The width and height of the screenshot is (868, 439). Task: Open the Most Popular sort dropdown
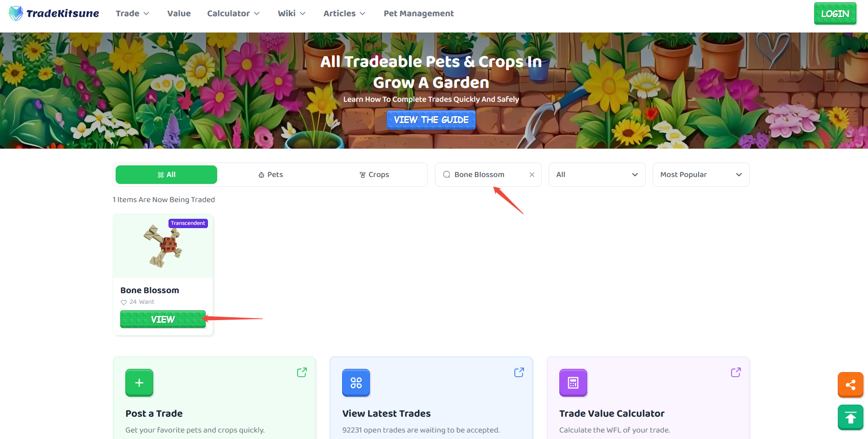click(x=701, y=175)
